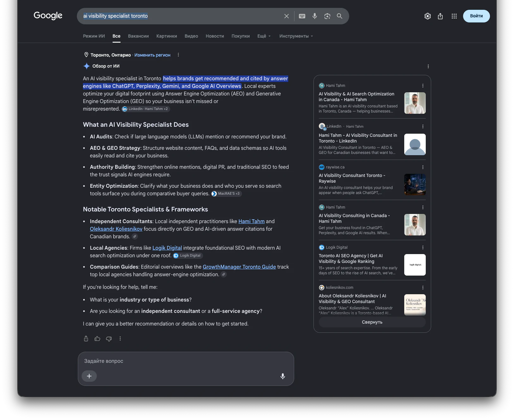Start voice input in the question box
514x420 pixels.
coord(283,376)
